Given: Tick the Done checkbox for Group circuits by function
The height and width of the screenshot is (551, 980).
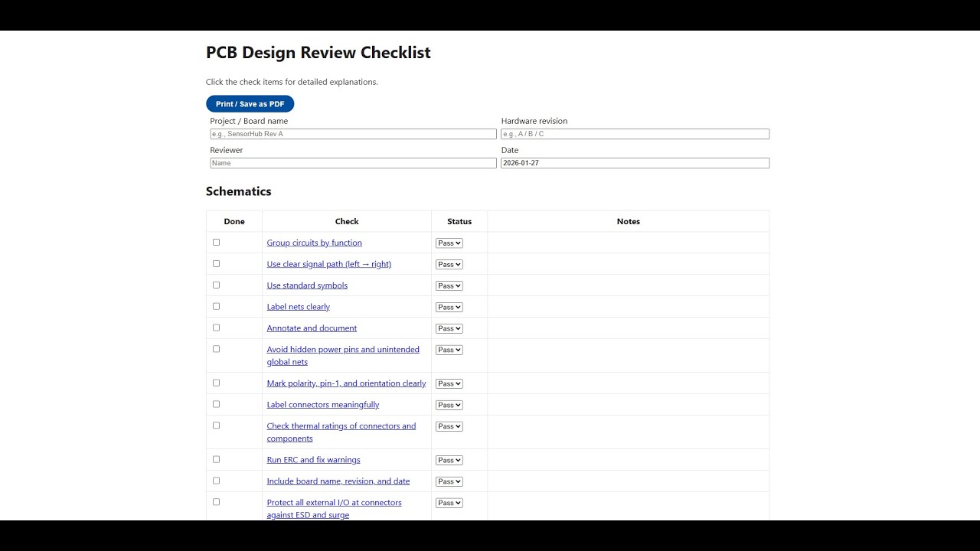Looking at the screenshot, I should 216,243.
